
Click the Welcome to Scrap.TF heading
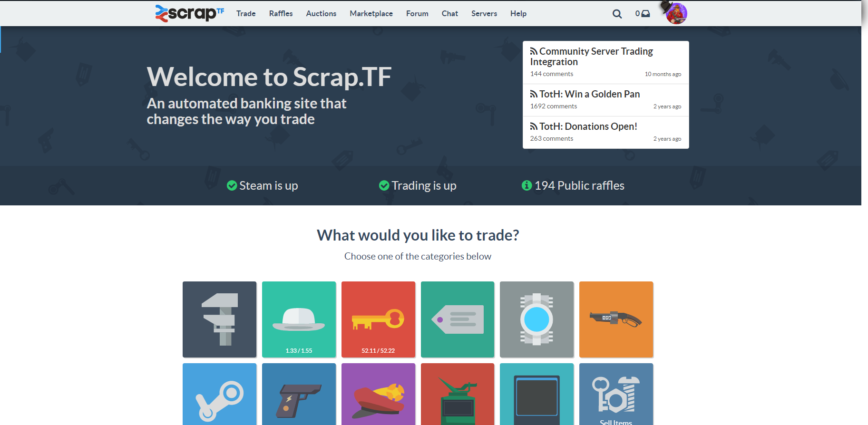[x=269, y=77]
